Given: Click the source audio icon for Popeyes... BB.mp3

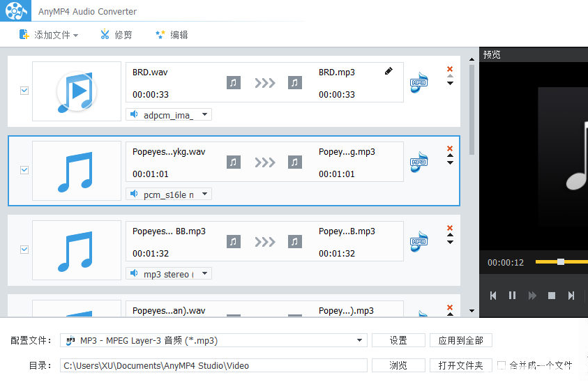Looking at the screenshot, I should [233, 241].
